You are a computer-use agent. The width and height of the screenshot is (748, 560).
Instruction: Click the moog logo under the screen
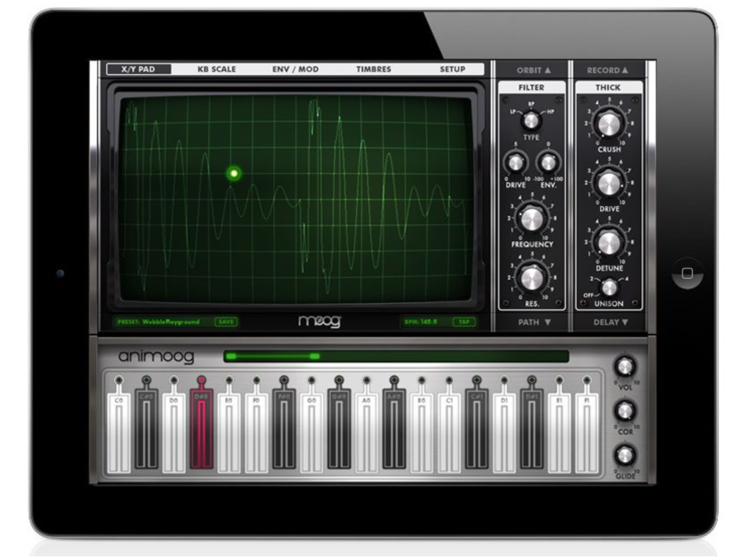[x=320, y=321]
